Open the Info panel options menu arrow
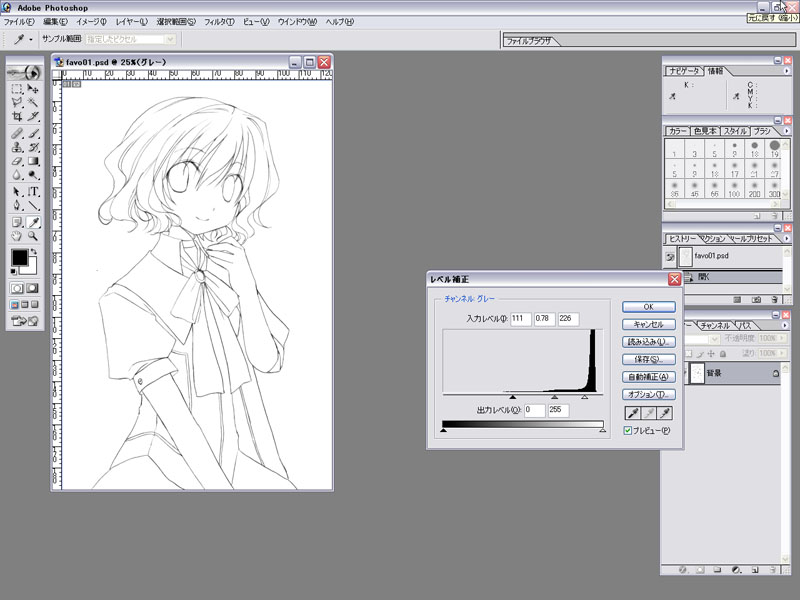This screenshot has width=800, height=600. 786,71
